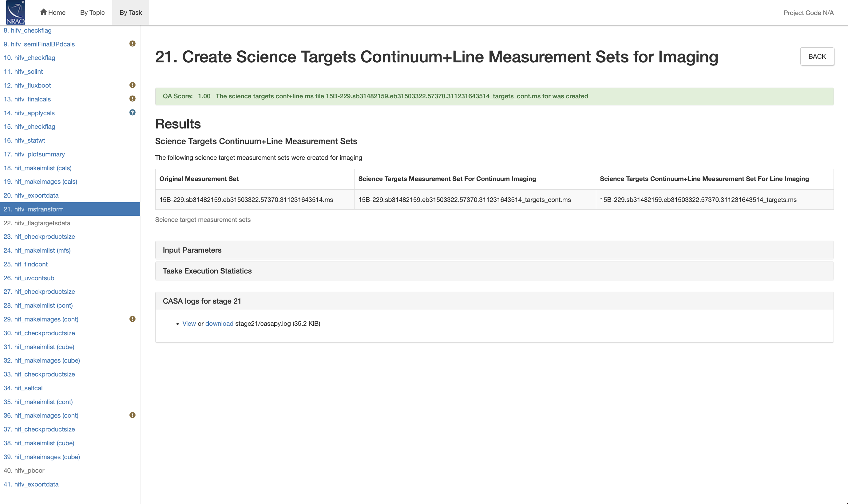Click the _targets_cont.ms filename cell

(475, 200)
